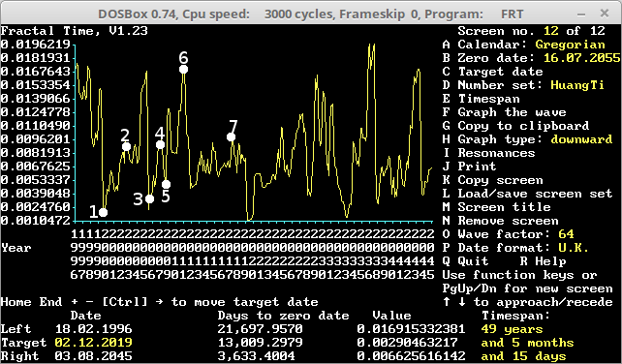This screenshot has height=364, width=622.
Task: Choose the N Remove screen option
Action: point(500,221)
